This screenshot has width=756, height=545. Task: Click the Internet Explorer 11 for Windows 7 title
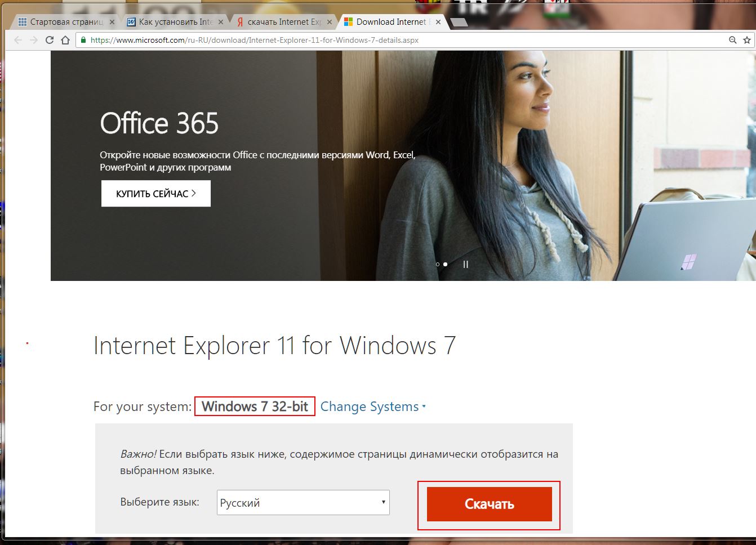(274, 345)
